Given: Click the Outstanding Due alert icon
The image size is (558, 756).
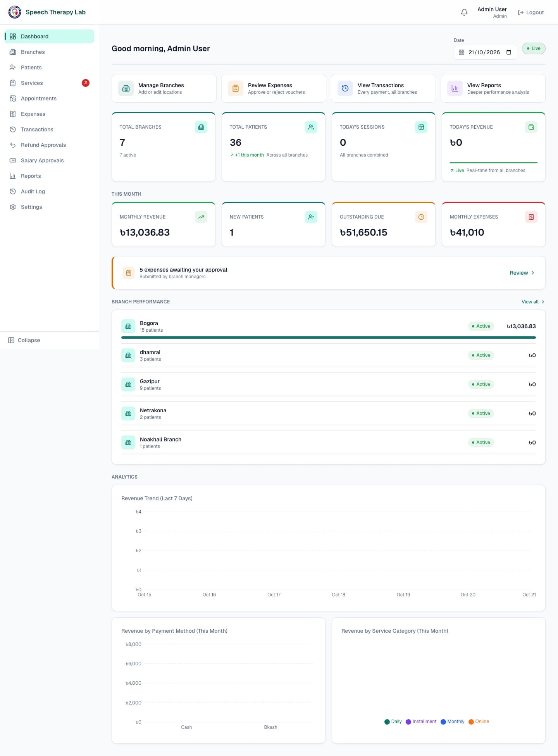Looking at the screenshot, I should tap(421, 217).
